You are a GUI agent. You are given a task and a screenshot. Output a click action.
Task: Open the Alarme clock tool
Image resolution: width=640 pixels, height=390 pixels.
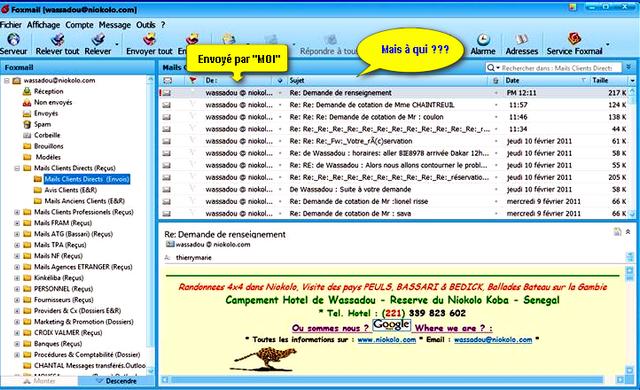click(483, 40)
